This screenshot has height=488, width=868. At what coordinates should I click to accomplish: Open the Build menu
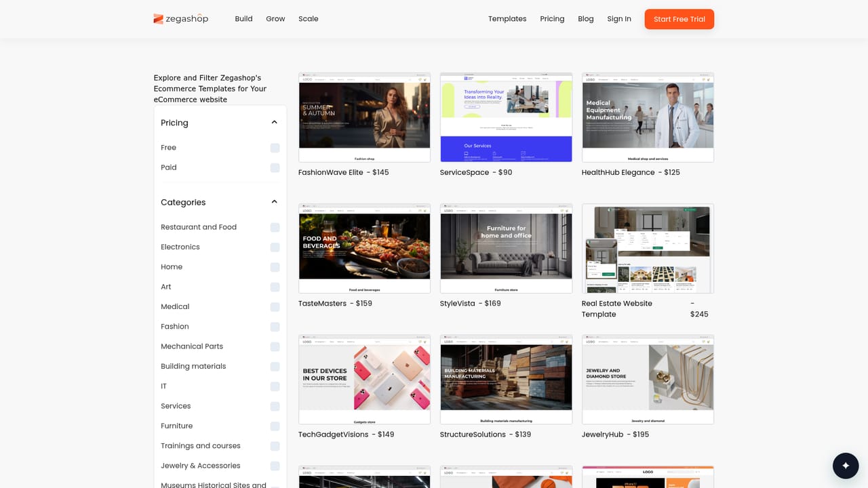tap(243, 19)
